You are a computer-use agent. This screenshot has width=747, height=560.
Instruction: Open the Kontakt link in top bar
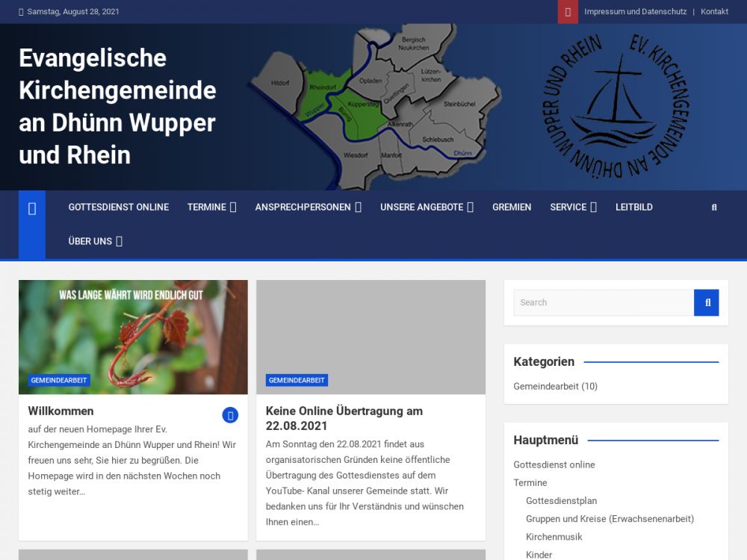[x=714, y=12]
